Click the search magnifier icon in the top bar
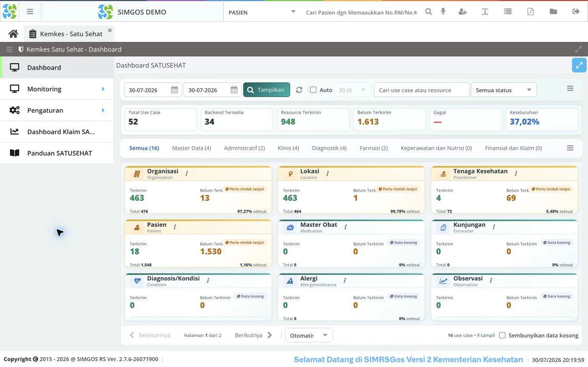Image resolution: width=588 pixels, height=367 pixels. (429, 12)
